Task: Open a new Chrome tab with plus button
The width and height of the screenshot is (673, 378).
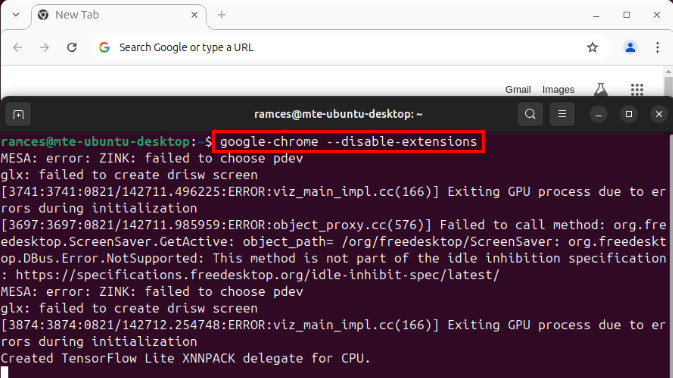Action: [x=221, y=15]
